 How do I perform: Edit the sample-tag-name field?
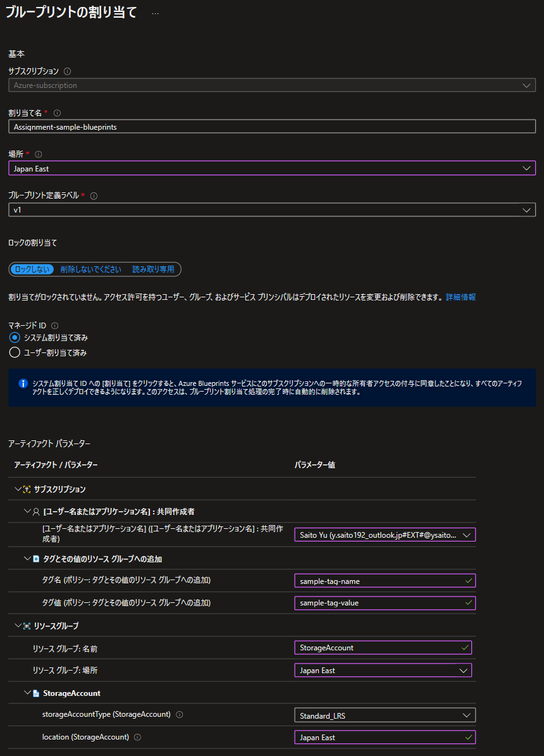pyautogui.click(x=385, y=581)
